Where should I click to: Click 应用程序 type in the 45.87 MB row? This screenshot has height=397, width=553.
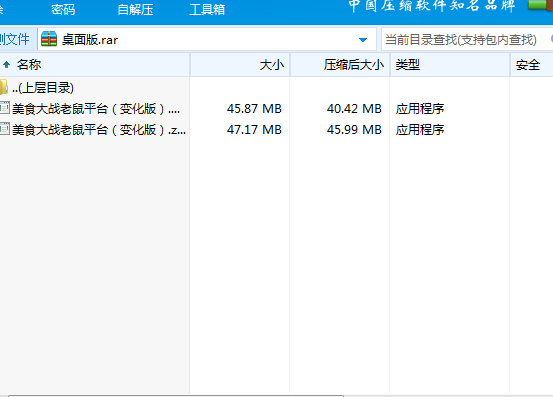(420, 109)
